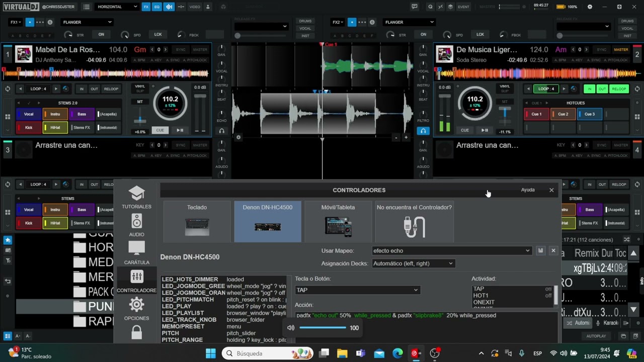This screenshot has width=644, height=362.
Task: Click the RELOOP button on deck 2
Action: pyautogui.click(x=619, y=89)
